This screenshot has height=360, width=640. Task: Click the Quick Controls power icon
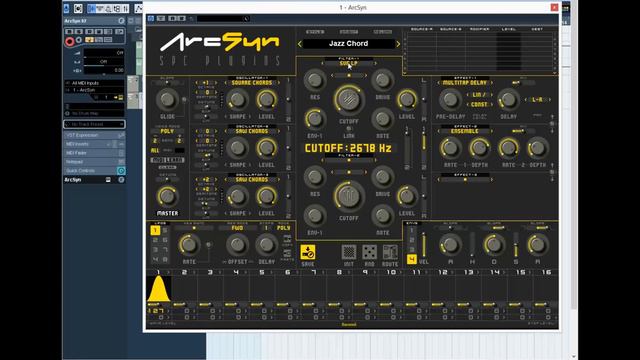click(121, 171)
